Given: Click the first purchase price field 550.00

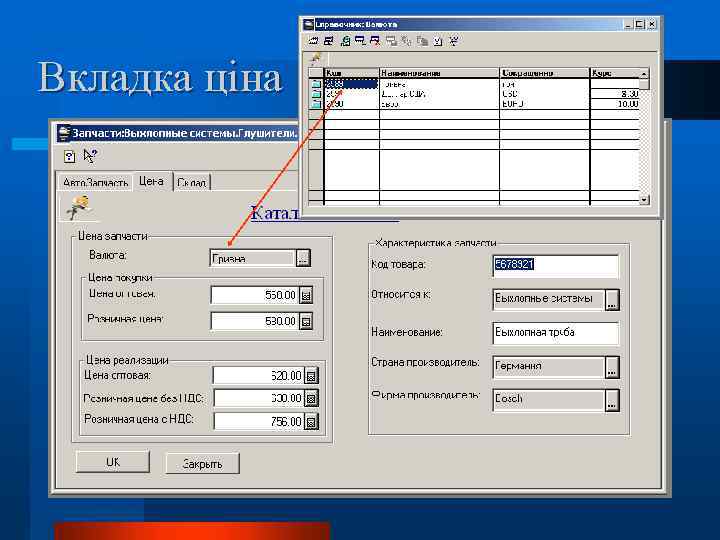Looking at the screenshot, I should [x=255, y=295].
